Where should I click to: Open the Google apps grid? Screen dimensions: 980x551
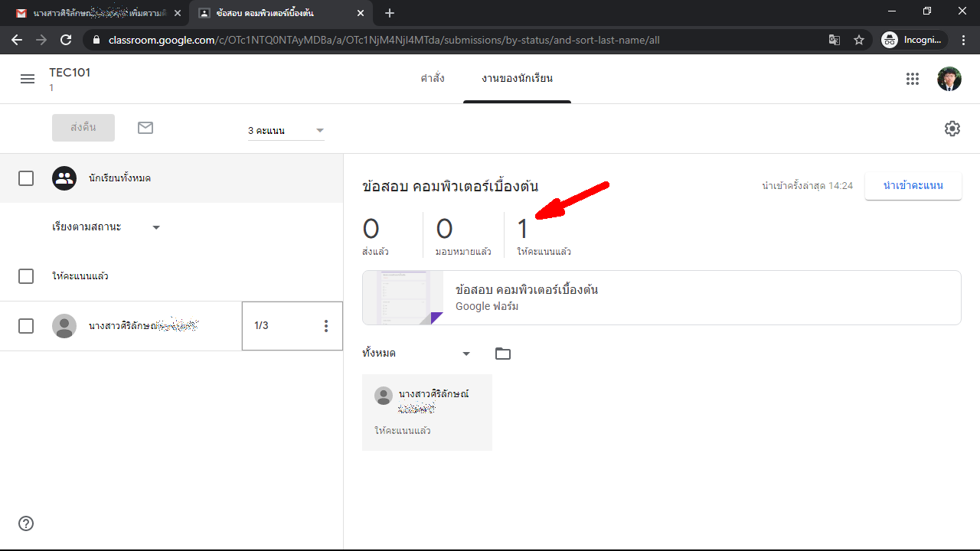912,79
